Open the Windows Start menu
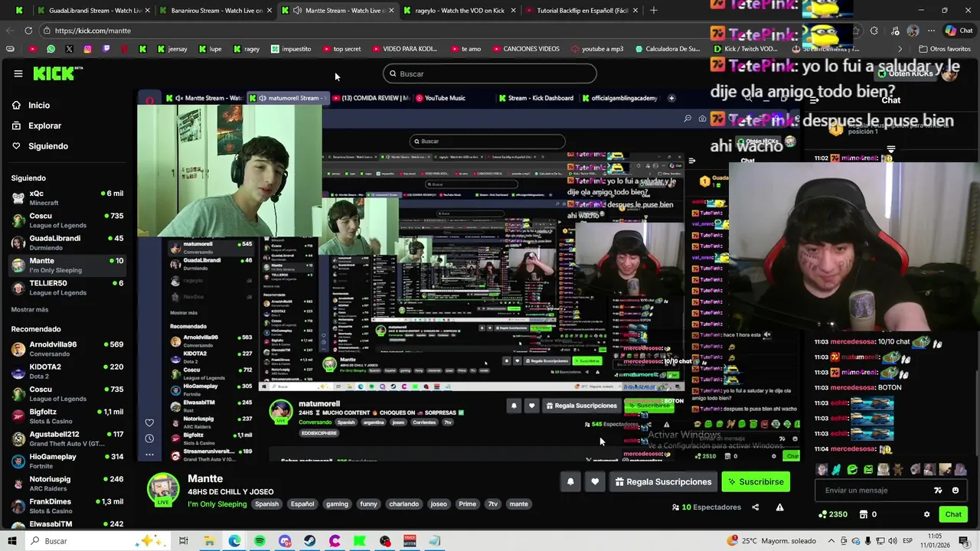The image size is (980, 551). pyautogui.click(x=12, y=541)
